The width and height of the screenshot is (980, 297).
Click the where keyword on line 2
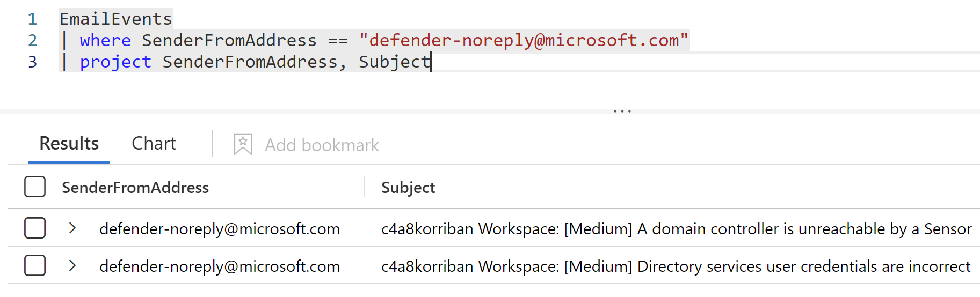[x=105, y=41]
